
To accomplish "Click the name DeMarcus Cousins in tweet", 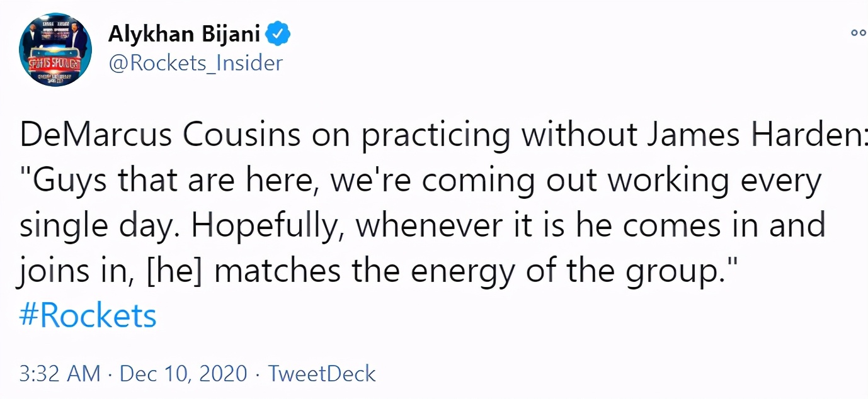I will 160,136.
